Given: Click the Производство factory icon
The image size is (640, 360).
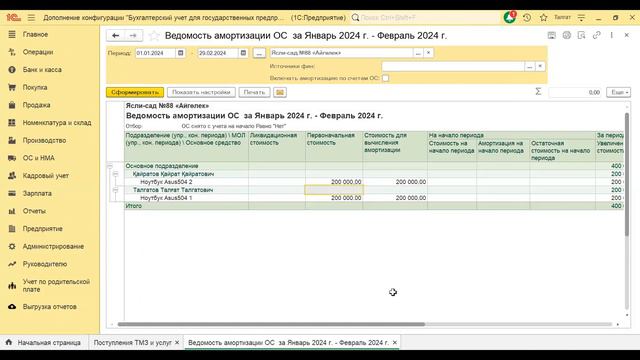Looking at the screenshot, I should (x=12, y=140).
